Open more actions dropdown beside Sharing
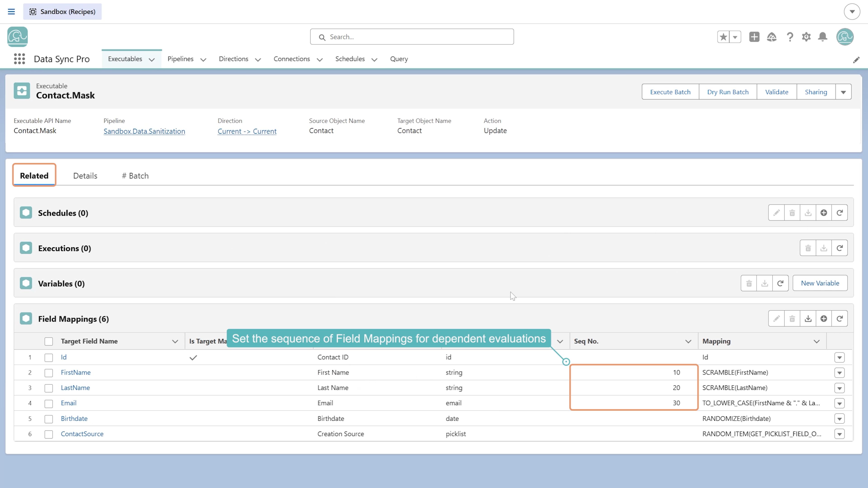Viewport: 868px width, 488px height. [x=843, y=92]
